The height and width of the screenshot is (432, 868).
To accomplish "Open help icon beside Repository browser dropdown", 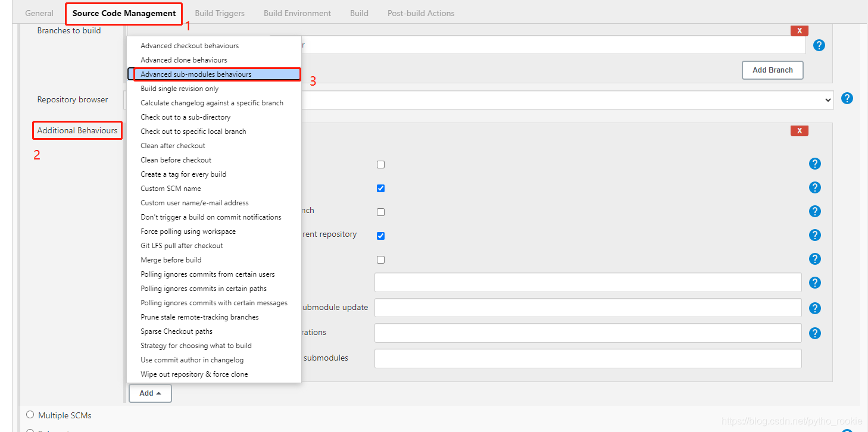I will [x=847, y=98].
